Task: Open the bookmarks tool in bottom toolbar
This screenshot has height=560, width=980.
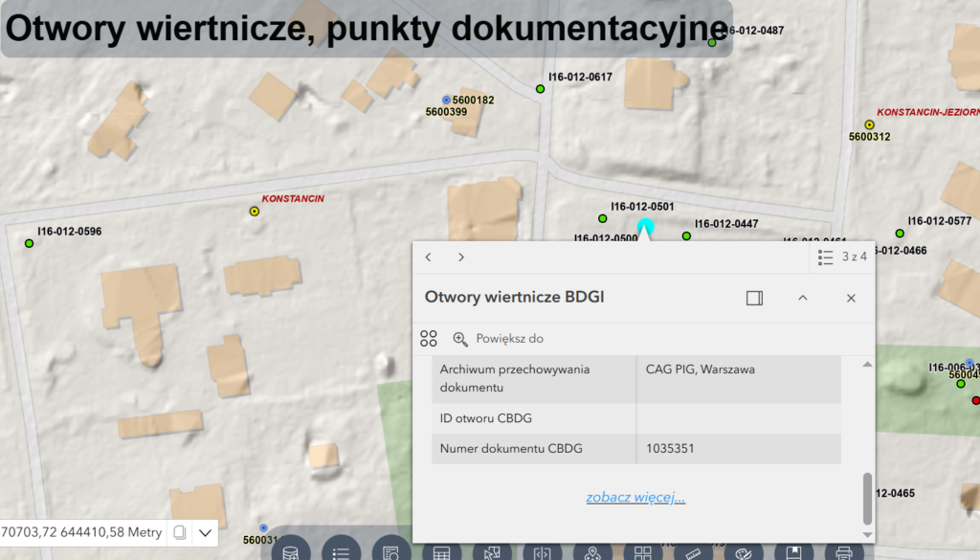Action: coord(793,551)
